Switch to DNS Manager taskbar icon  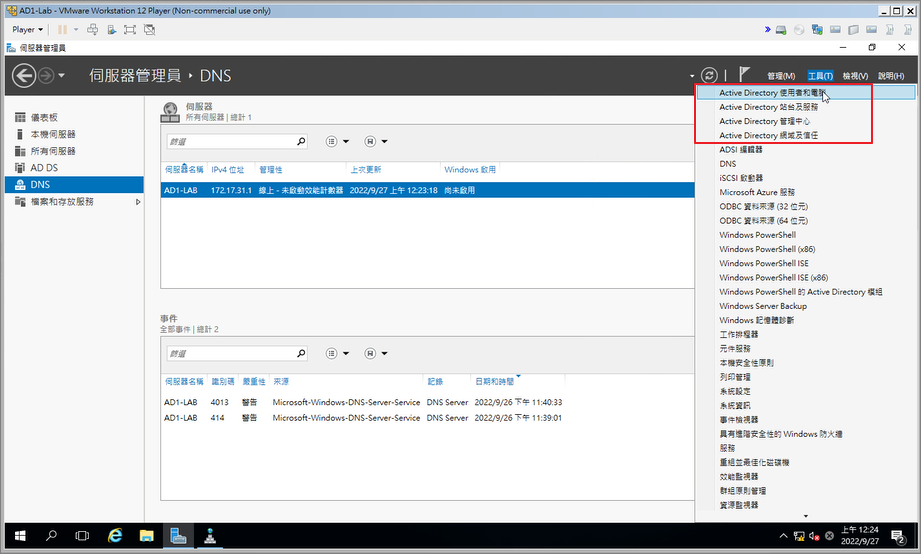coord(210,536)
